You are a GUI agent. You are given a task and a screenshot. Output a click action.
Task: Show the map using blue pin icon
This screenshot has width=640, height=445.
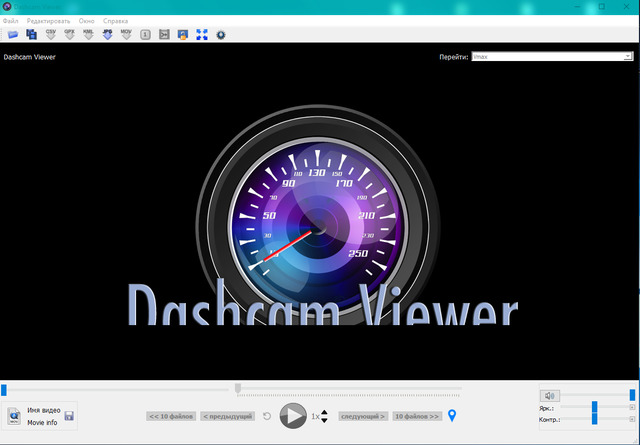tap(451, 416)
